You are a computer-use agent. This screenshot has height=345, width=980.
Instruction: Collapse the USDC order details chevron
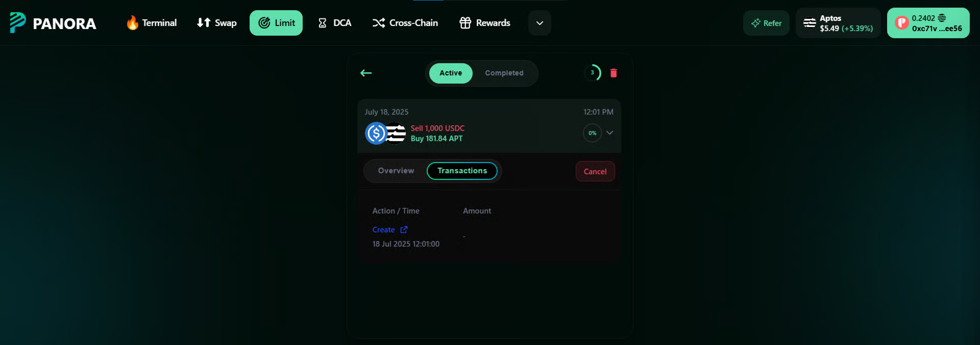609,133
